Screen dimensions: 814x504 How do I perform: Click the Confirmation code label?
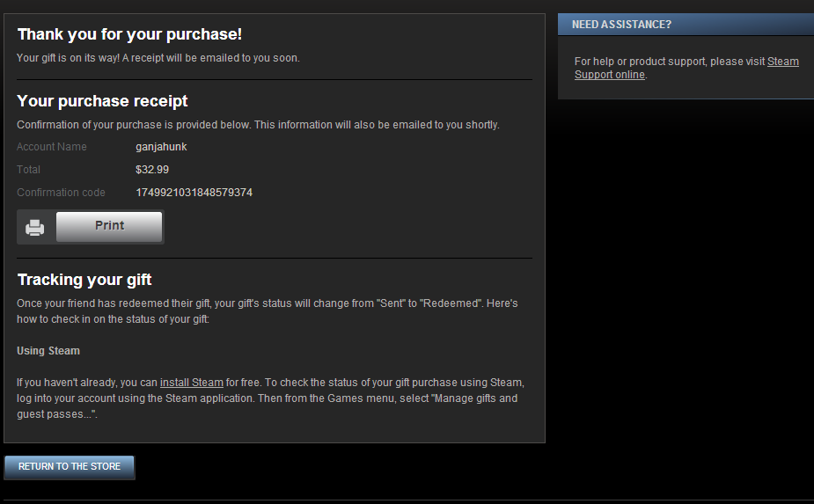tap(61, 193)
